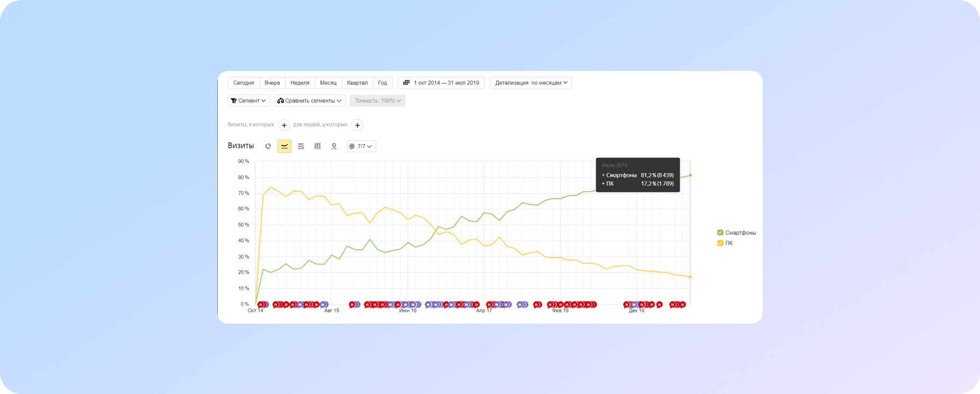The image size is (980, 394).
Task: Select the Вчера period tab
Action: coord(272,83)
